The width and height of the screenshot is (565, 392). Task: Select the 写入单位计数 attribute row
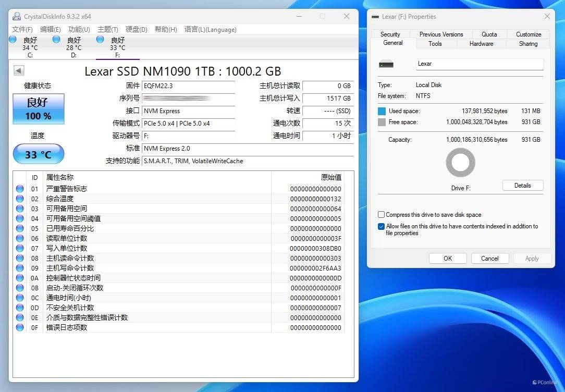click(x=179, y=248)
